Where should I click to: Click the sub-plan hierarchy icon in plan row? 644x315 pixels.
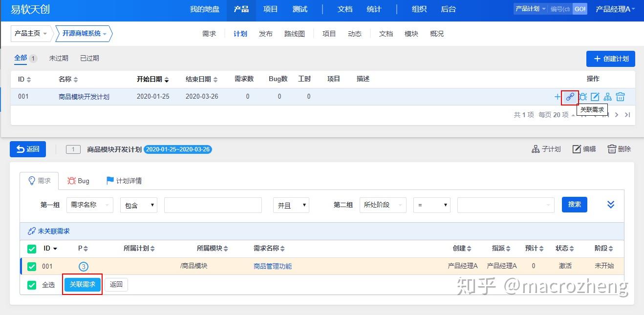(x=607, y=97)
